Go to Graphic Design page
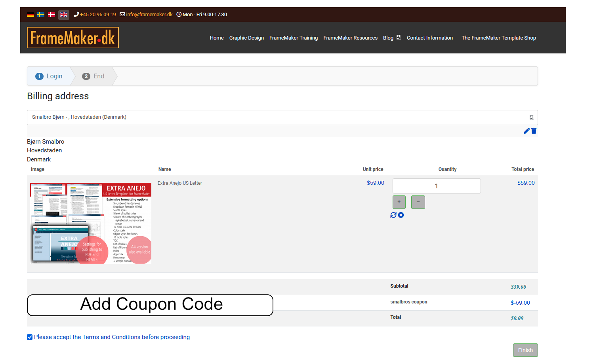 (246, 38)
